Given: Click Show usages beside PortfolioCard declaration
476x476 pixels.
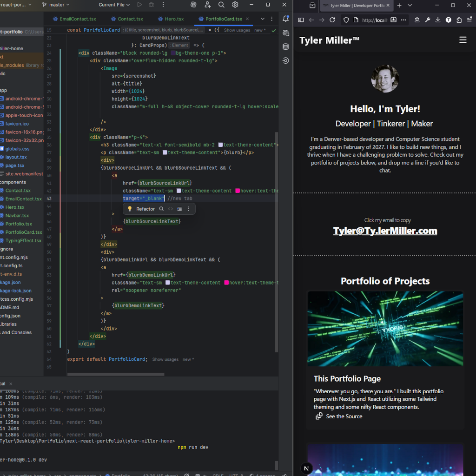Looking at the screenshot, I should click(237, 30).
